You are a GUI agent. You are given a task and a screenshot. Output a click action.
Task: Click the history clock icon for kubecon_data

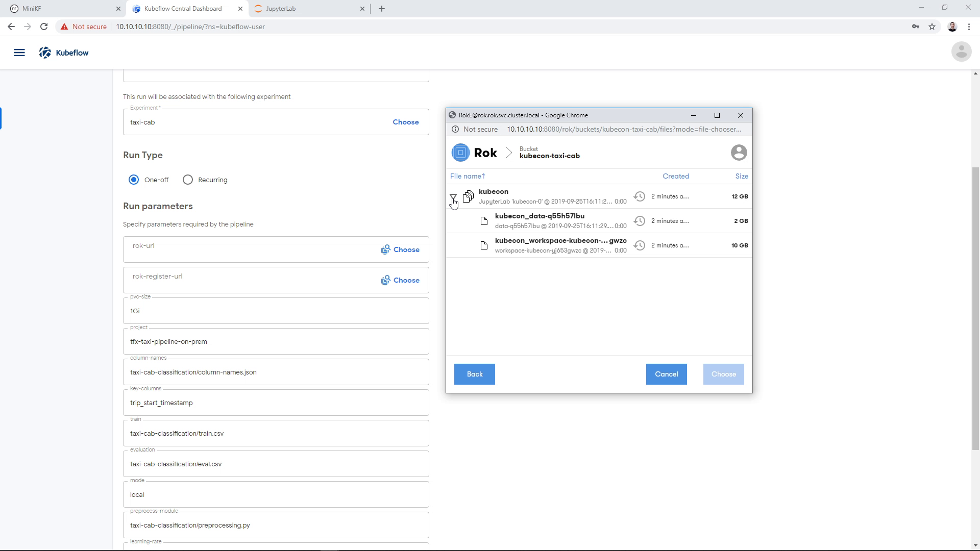tap(640, 221)
